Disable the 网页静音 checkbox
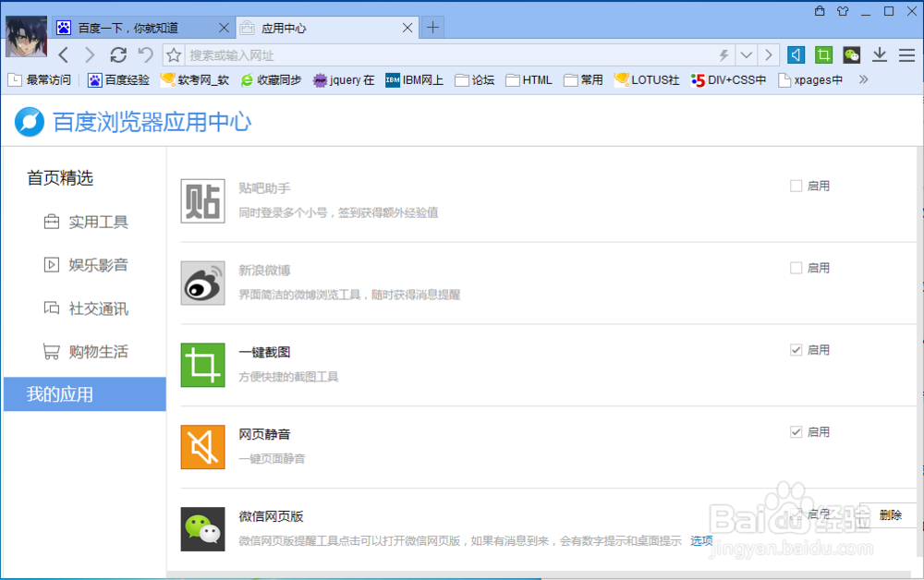 coord(796,431)
